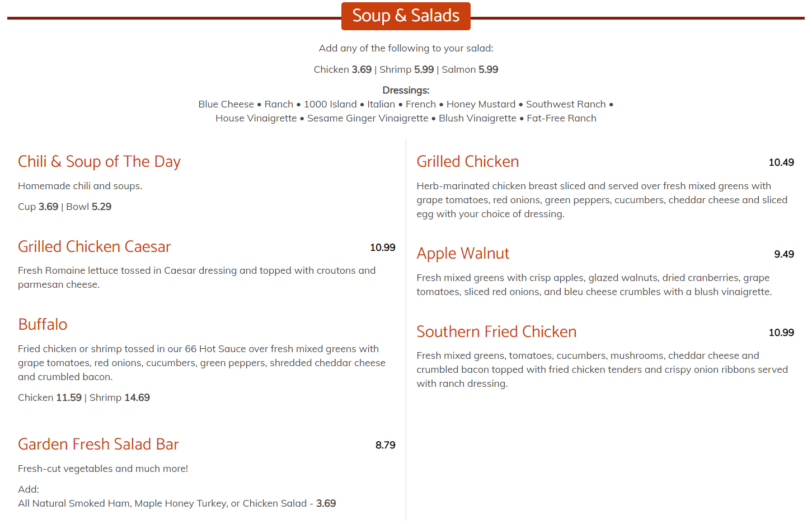Select the Grilled Chicken salad title
The height and width of the screenshot is (524, 812).
pyautogui.click(x=467, y=162)
